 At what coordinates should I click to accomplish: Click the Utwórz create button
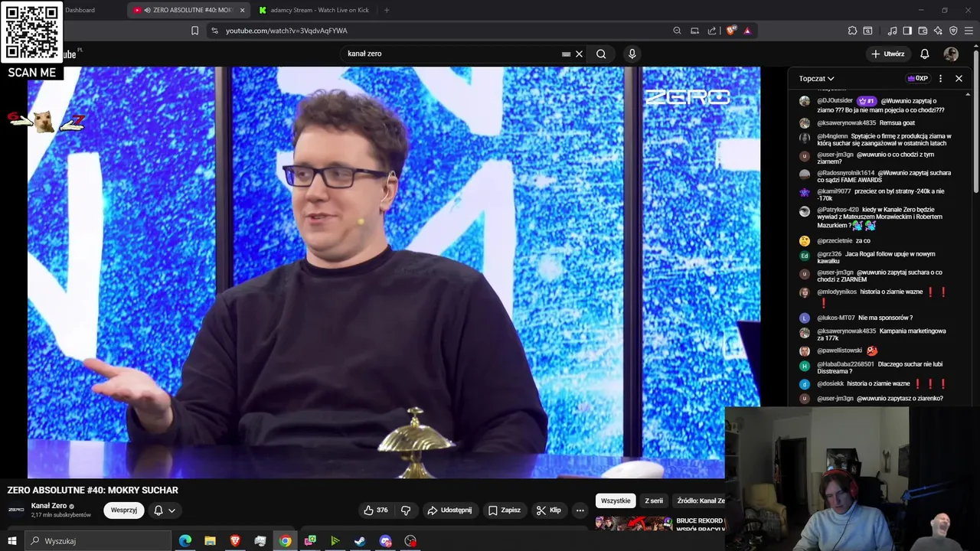pos(887,54)
